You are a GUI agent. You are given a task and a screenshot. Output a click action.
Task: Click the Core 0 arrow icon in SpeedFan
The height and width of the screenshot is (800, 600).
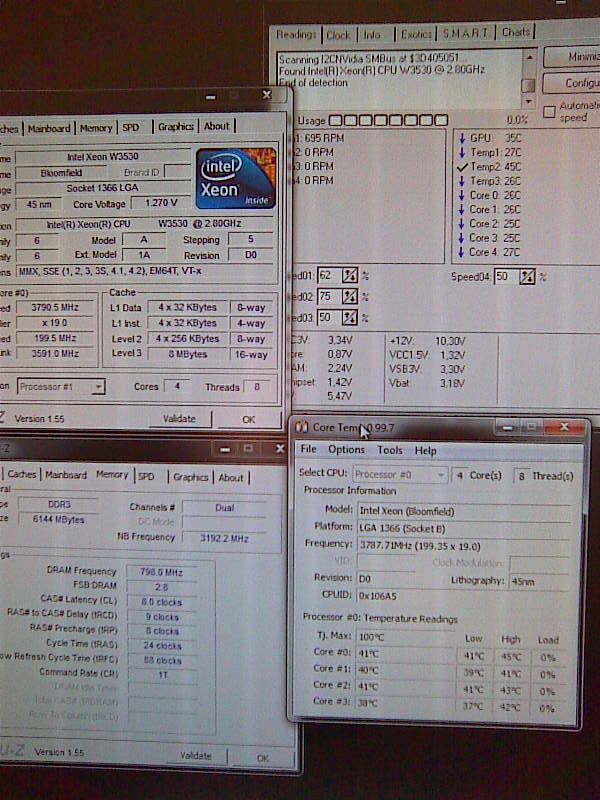coord(462,195)
